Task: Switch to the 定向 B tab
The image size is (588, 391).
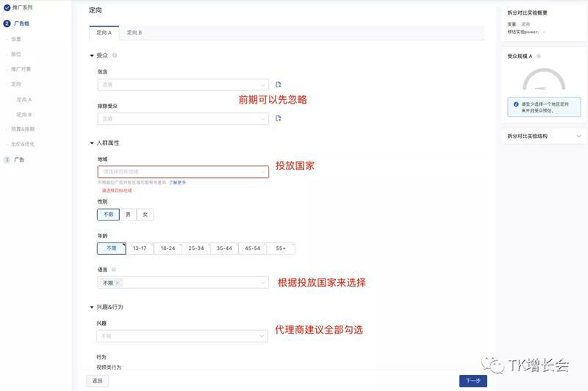Action: pyautogui.click(x=135, y=33)
